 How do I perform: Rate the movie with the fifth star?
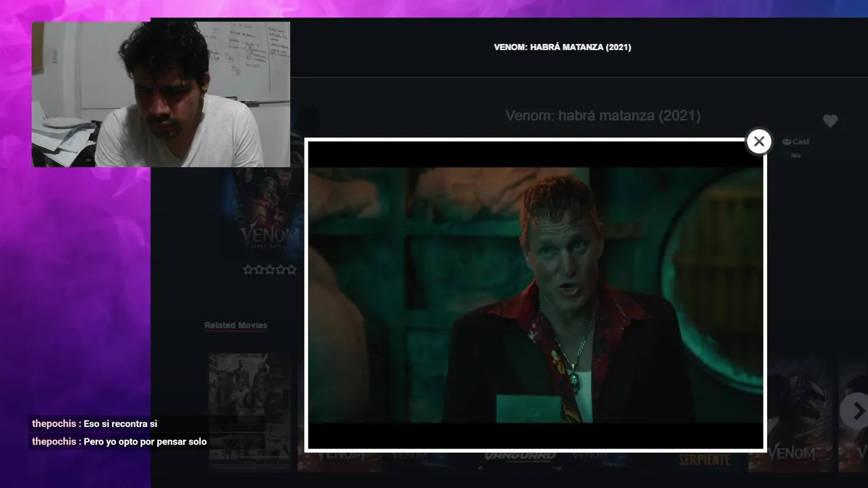click(x=292, y=270)
